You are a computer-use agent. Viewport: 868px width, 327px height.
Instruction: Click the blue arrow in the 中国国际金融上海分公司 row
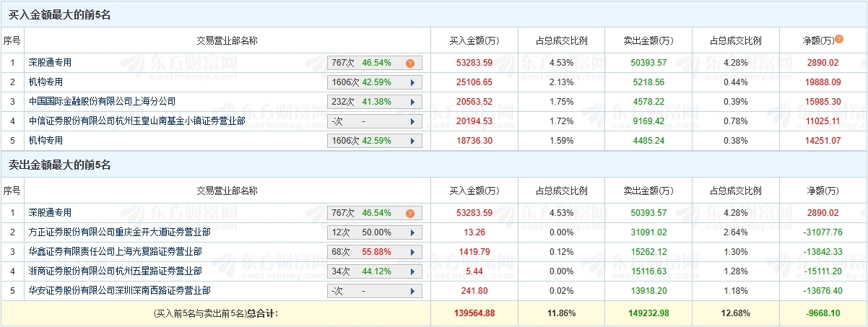click(x=412, y=103)
